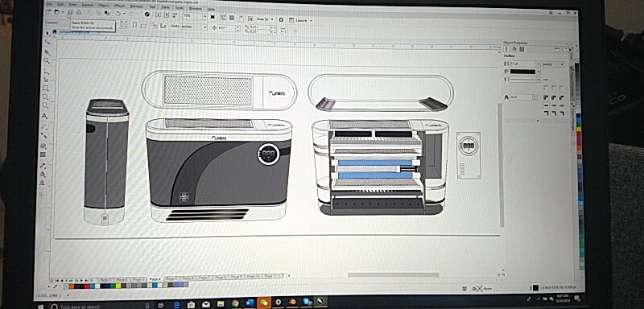
Task: Open the Fill tab in Object Properties
Action: click(514, 49)
